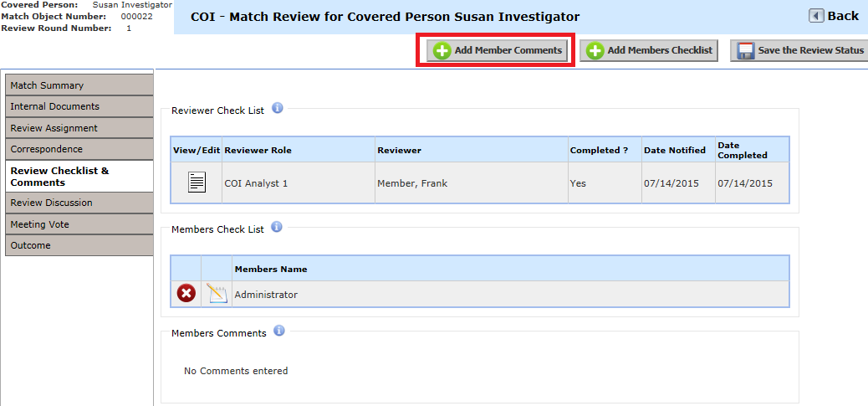Go Back using the Back button
The image size is (868, 406).
[x=834, y=16]
